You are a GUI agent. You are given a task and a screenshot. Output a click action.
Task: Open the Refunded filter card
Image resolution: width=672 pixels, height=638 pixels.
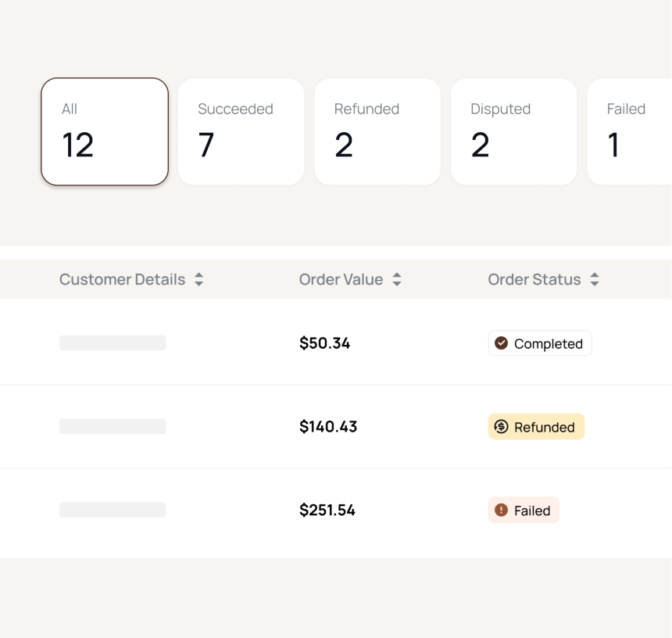coord(377,131)
